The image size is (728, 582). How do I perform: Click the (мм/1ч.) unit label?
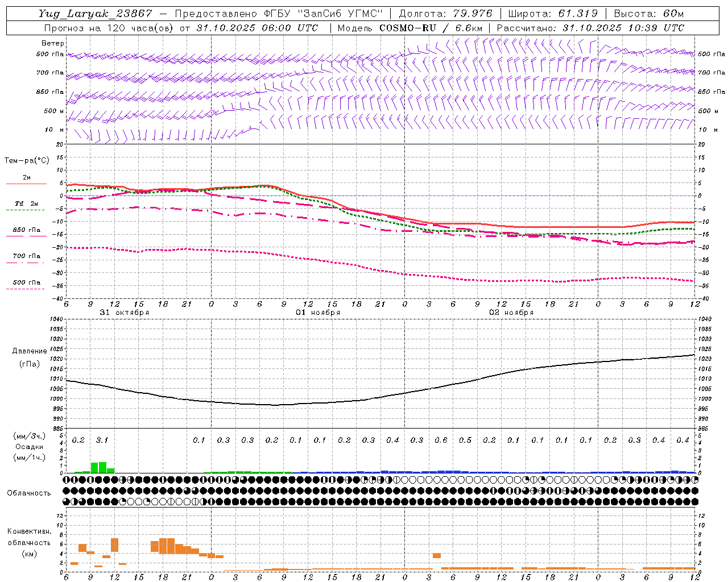pyautogui.click(x=30, y=458)
